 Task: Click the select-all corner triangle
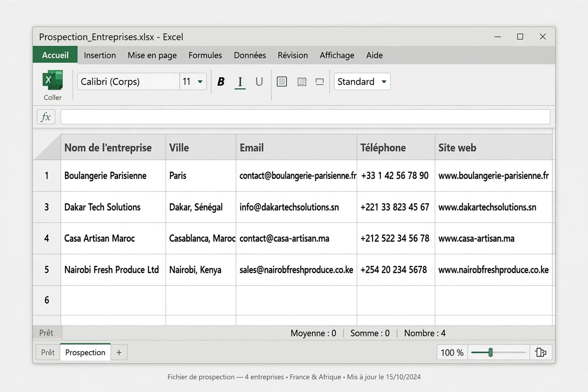click(47, 147)
